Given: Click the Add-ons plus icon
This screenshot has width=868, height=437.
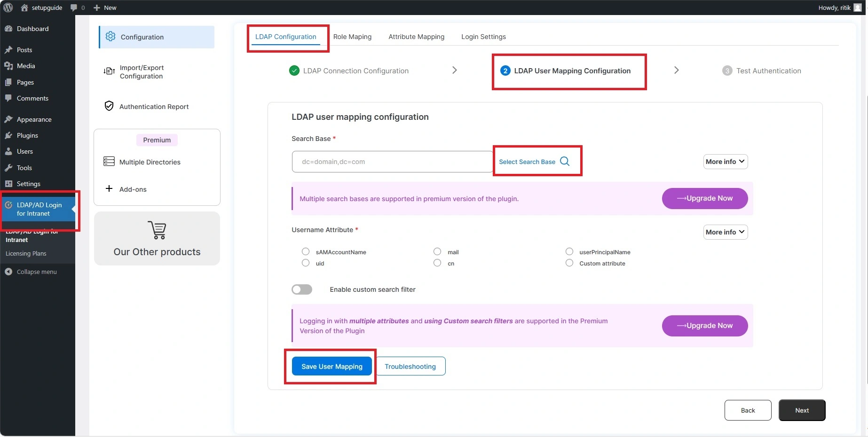Looking at the screenshot, I should [x=109, y=188].
